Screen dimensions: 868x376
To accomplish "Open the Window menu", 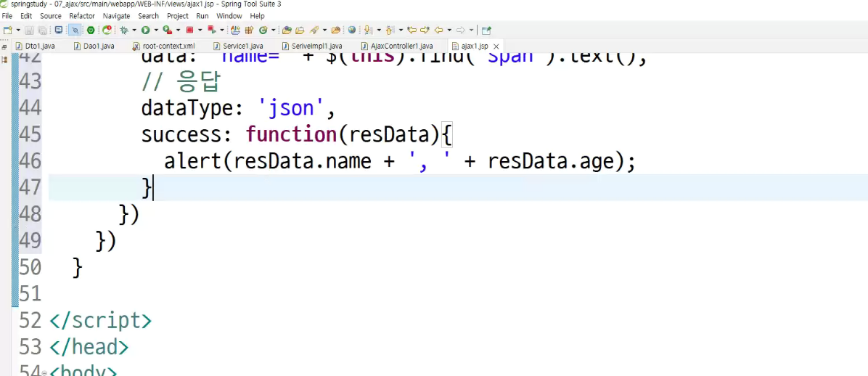I will click(x=229, y=16).
